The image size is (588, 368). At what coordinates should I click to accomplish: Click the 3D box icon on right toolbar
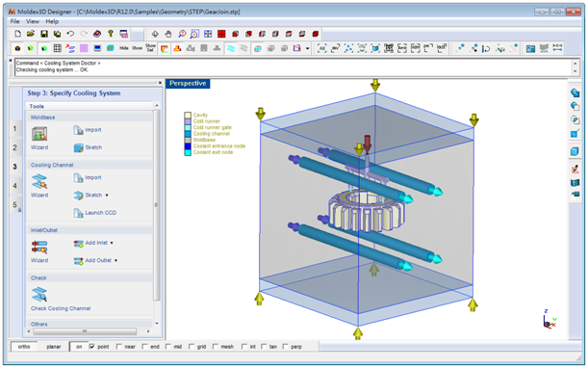(x=575, y=151)
